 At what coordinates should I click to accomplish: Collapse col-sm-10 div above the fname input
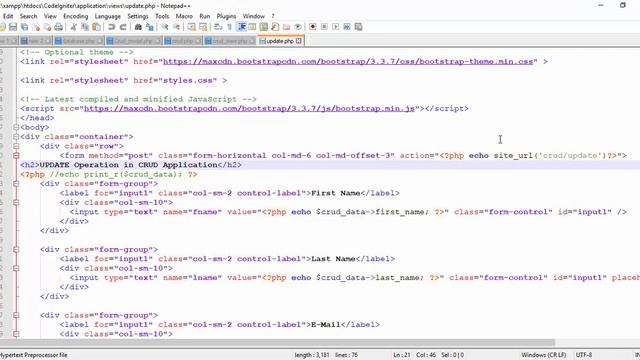click(x=16, y=202)
